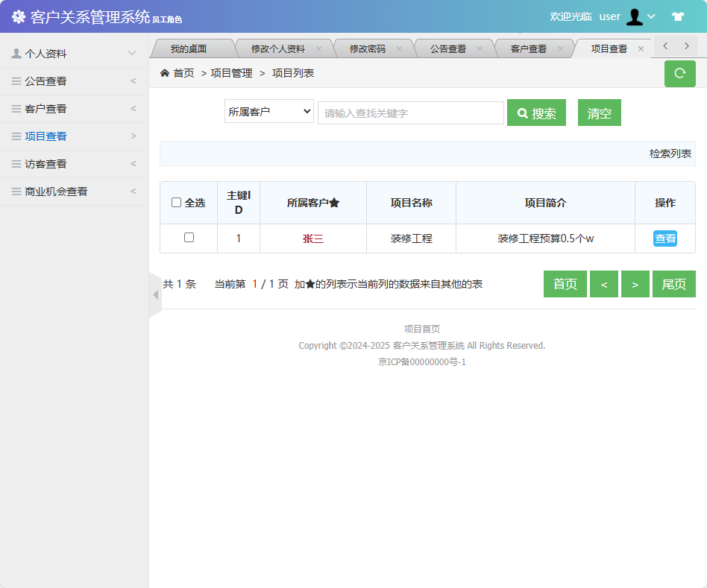Viewport: 707px width, 588px height.
Task: Click the magnifier search icon
Action: pyautogui.click(x=522, y=113)
